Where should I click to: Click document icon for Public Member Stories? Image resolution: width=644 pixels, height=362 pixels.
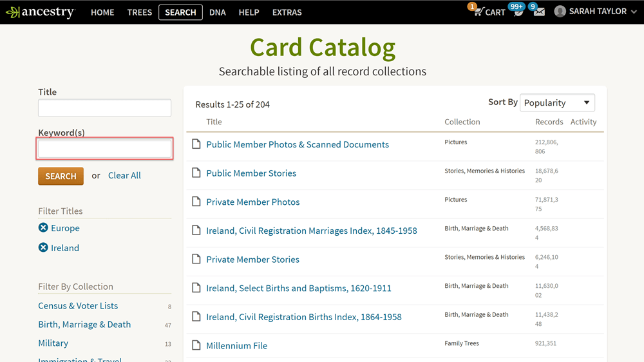pyautogui.click(x=196, y=173)
